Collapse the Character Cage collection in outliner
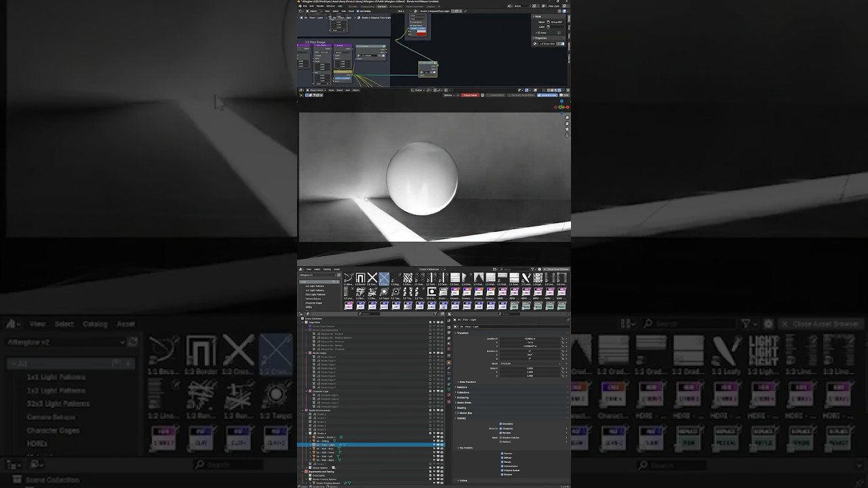 305,391
